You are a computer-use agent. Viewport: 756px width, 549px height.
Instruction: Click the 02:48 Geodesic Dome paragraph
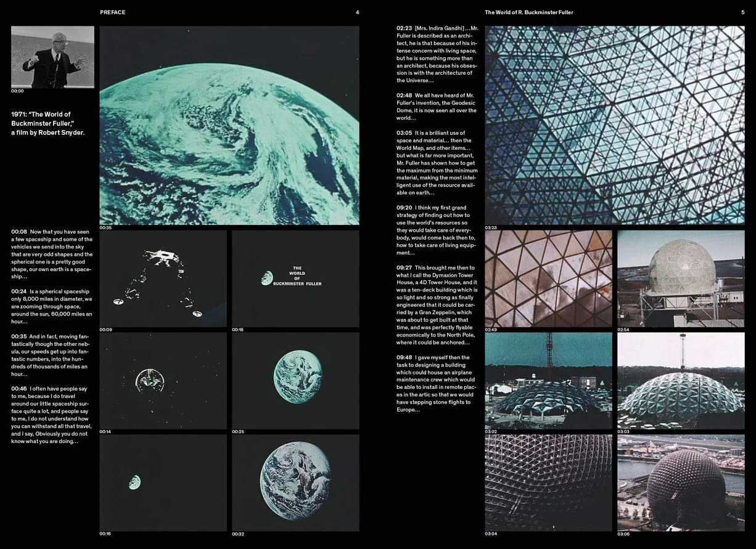[x=437, y=107]
